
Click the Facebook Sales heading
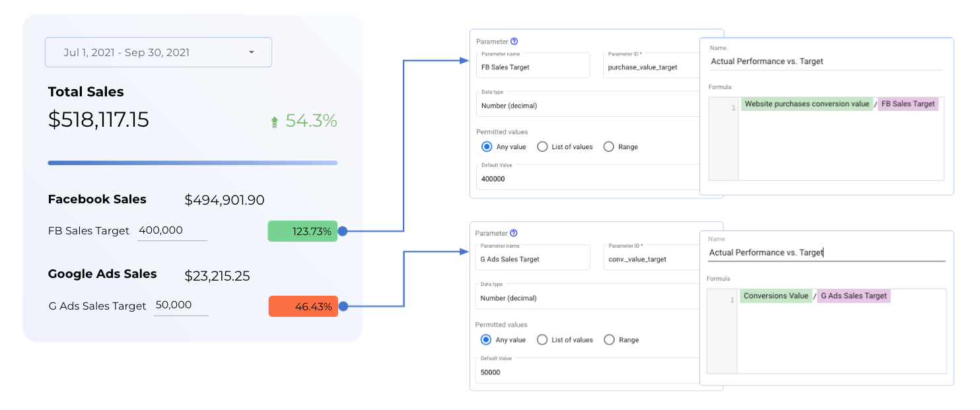point(97,199)
